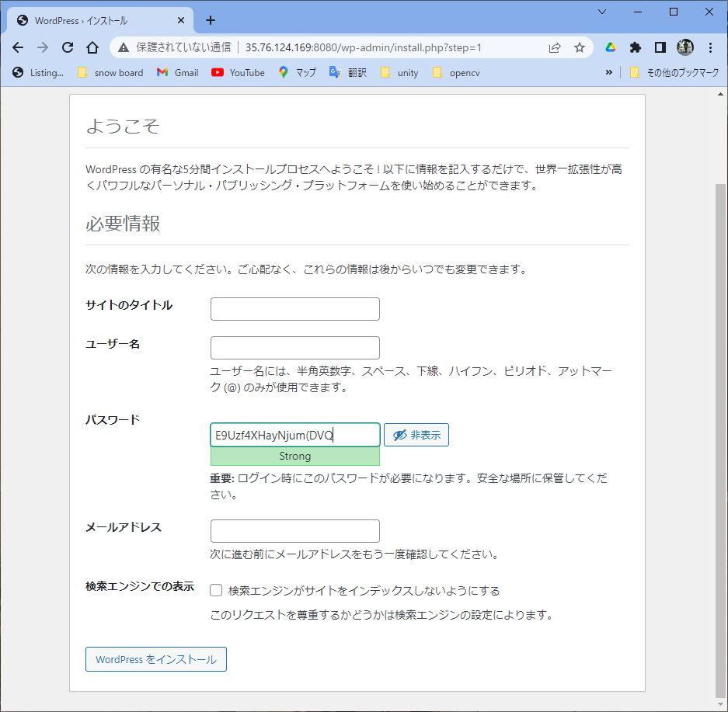Expand the hidden bookmarks chevron
This screenshot has width=728, height=712.
[x=608, y=73]
